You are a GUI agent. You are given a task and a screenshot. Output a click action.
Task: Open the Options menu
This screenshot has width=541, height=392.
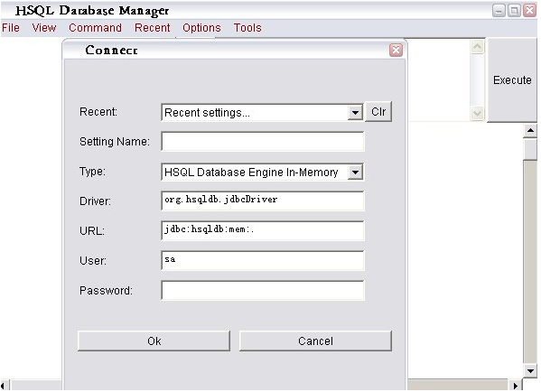pos(201,28)
